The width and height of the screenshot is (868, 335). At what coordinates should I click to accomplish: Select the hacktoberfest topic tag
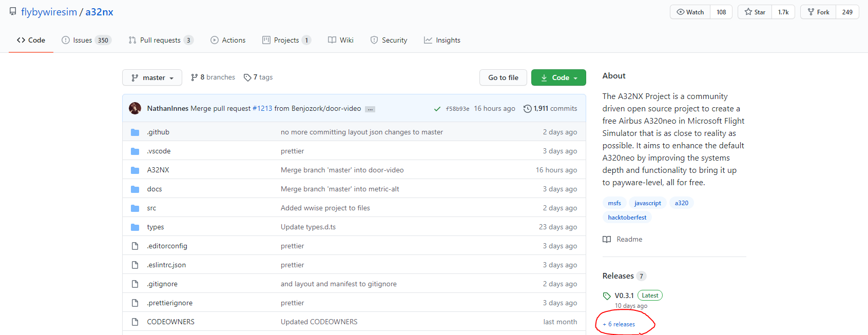point(627,218)
